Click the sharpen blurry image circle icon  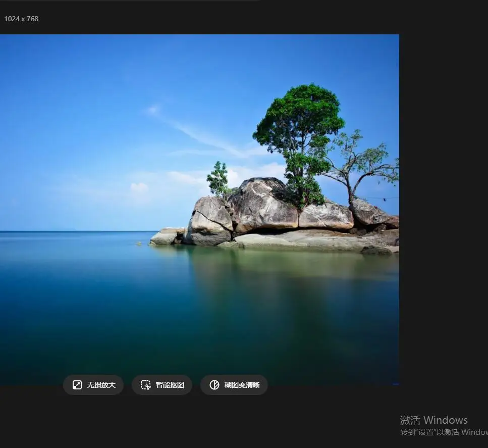point(214,385)
